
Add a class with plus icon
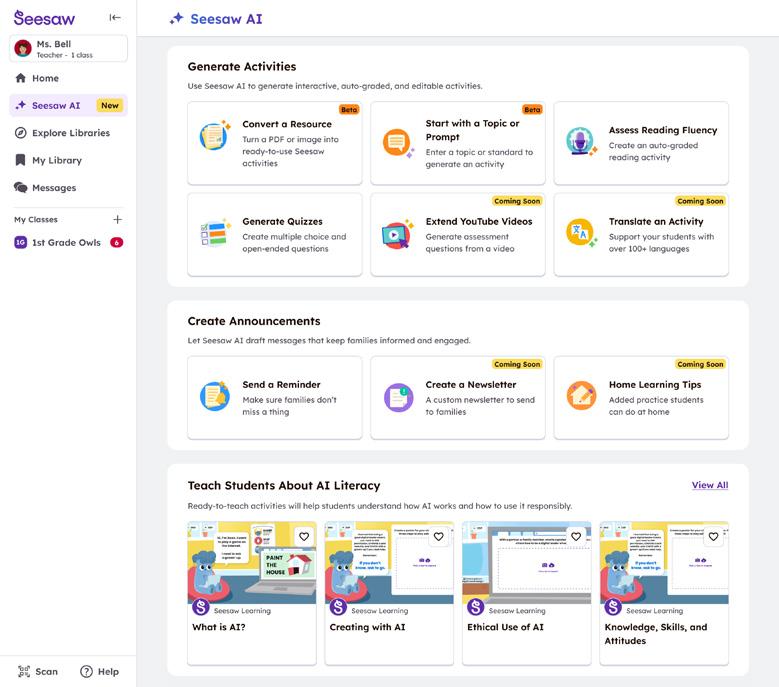117,220
